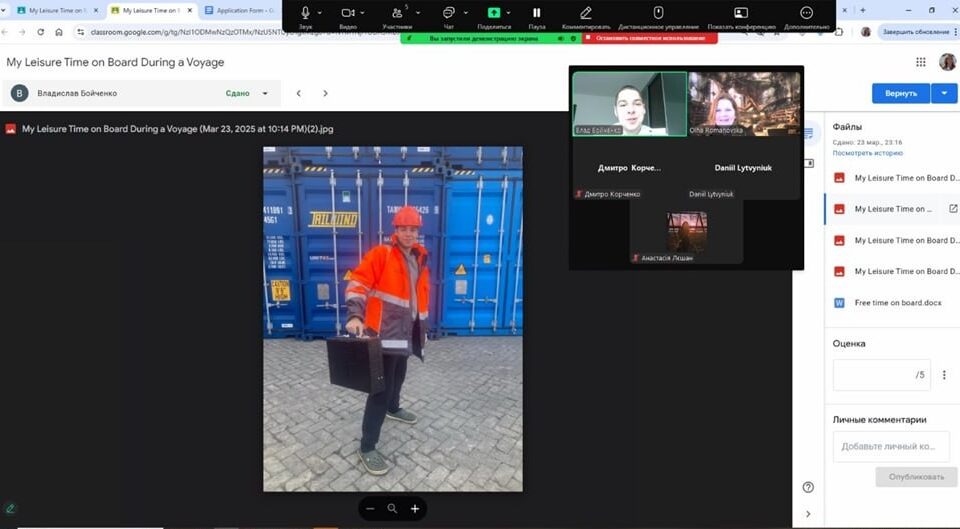Open the Zoom Чат chat icon
The height and width of the screenshot is (529, 960).
pos(449,13)
